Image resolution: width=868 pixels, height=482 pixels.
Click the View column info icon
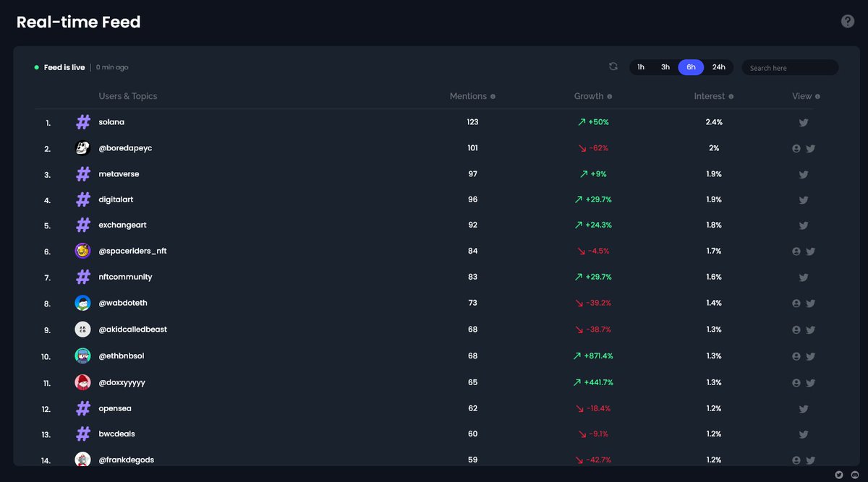pos(818,97)
